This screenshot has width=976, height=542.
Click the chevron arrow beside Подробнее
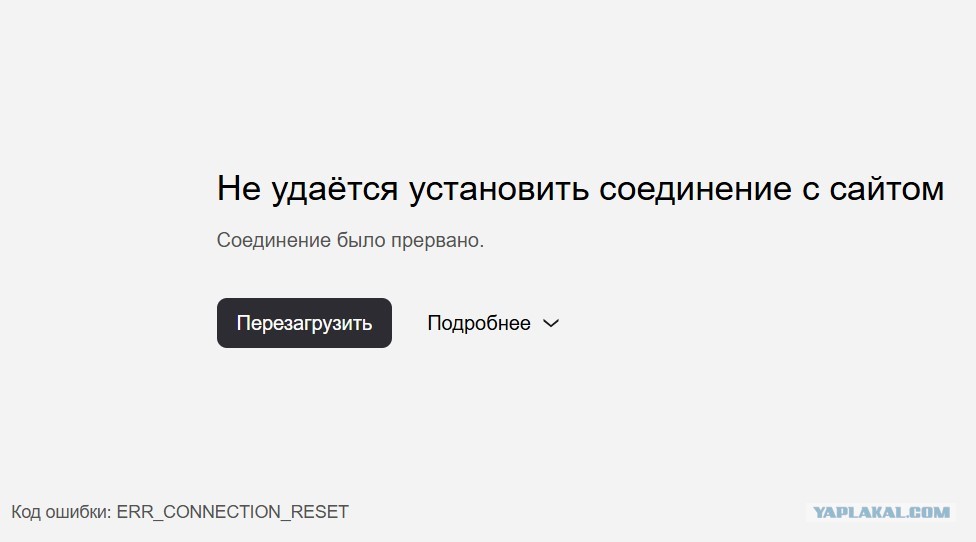[551, 324]
